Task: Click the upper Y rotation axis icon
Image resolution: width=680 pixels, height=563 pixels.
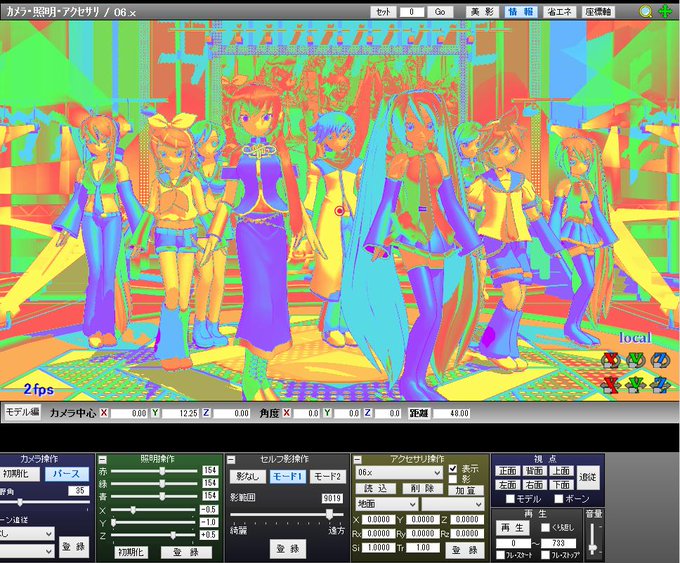Action: [635, 360]
